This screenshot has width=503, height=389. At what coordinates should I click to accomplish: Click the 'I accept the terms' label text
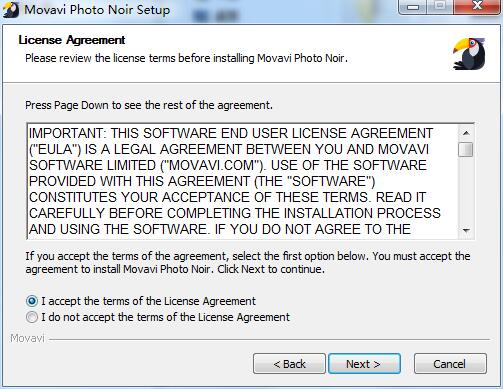(x=148, y=301)
